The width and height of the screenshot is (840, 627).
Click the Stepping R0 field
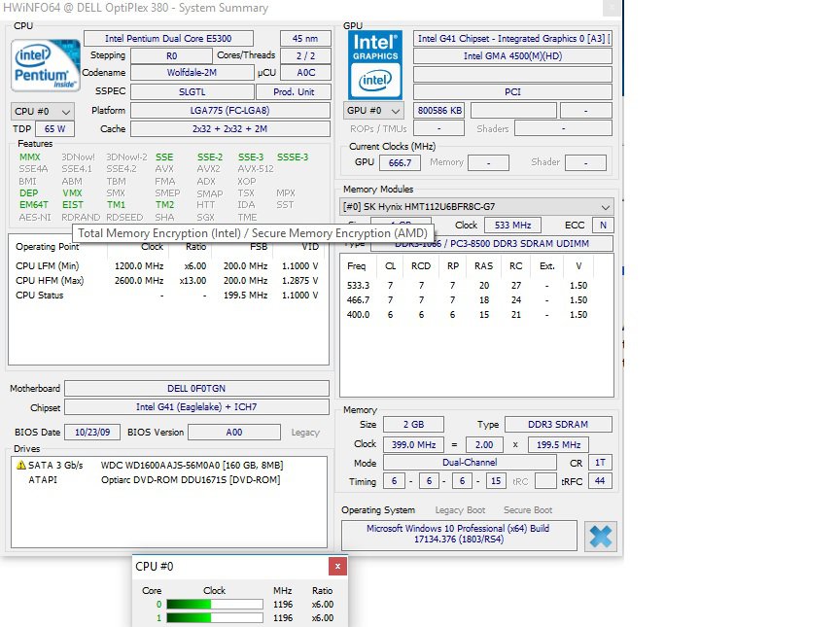tap(171, 55)
